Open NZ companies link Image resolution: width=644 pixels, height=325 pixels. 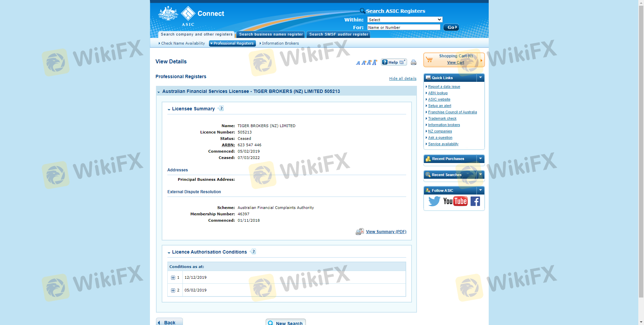click(440, 131)
